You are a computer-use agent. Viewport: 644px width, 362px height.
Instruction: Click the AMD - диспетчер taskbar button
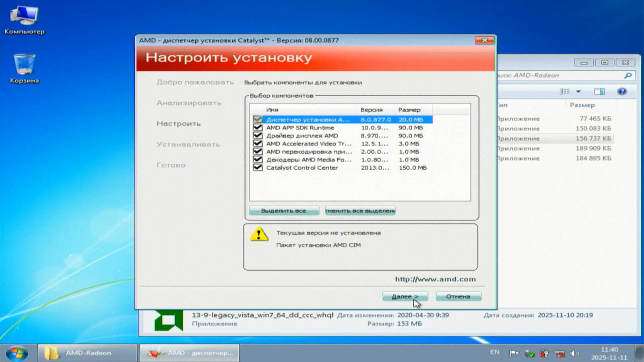click(x=189, y=353)
